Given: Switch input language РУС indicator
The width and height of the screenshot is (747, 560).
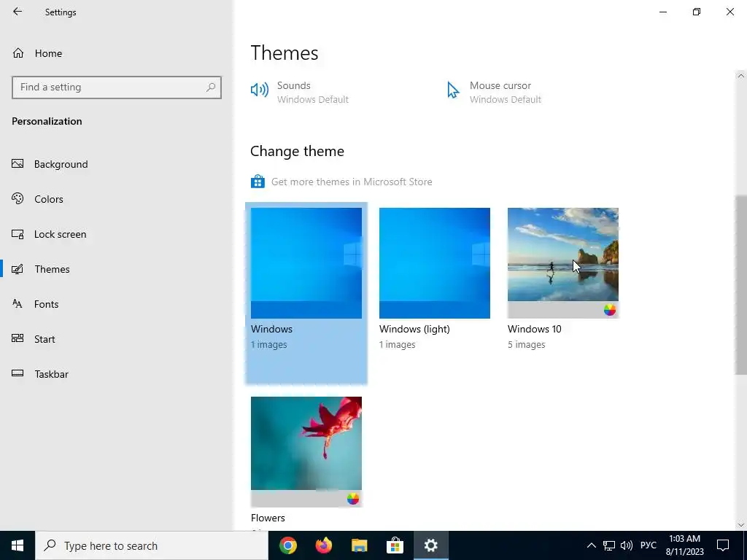Looking at the screenshot, I should (649, 545).
